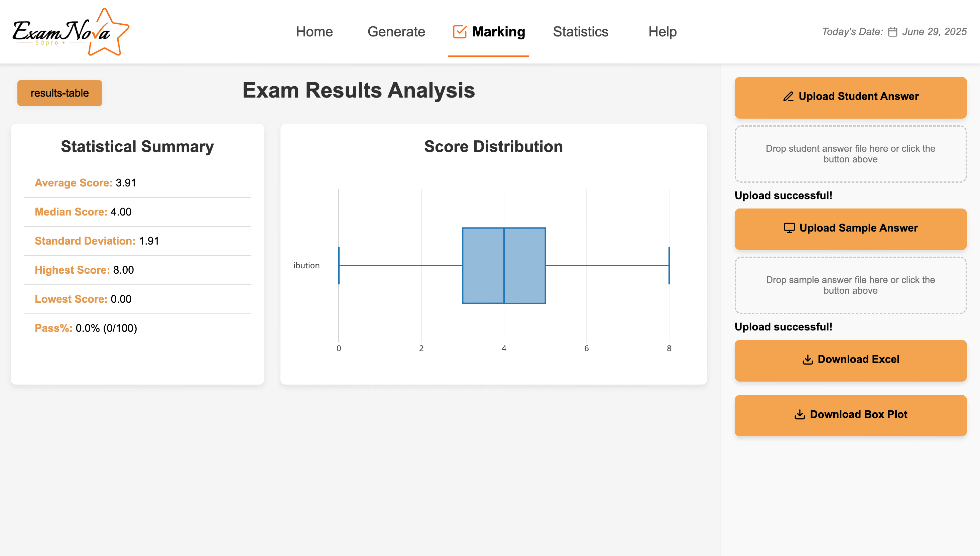The width and height of the screenshot is (980, 556).
Task: Go to the Generate tab
Action: coord(396,32)
